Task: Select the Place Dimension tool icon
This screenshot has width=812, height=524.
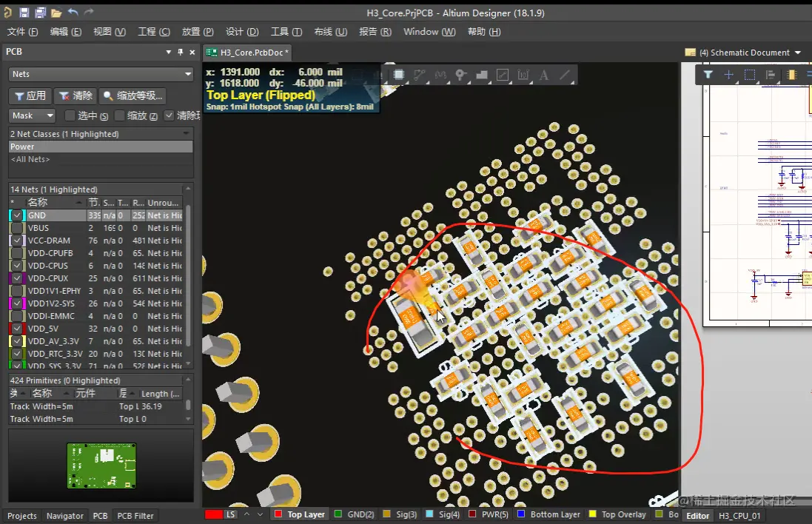Action: click(523, 75)
